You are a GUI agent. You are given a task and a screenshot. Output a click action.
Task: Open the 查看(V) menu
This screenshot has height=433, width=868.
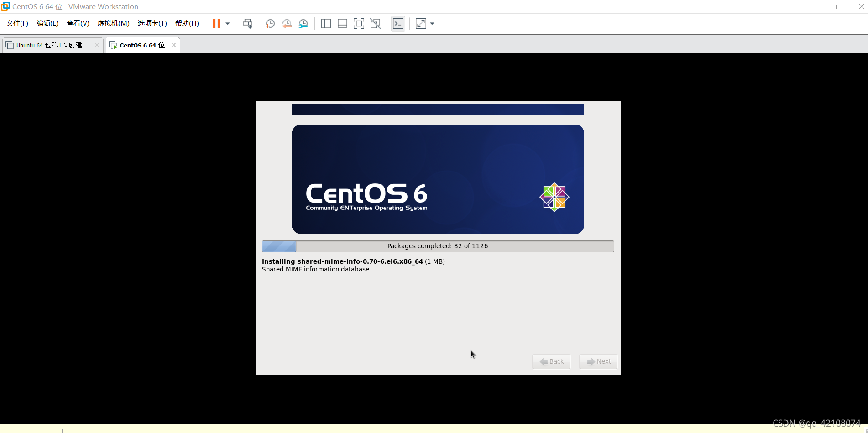[x=78, y=23]
